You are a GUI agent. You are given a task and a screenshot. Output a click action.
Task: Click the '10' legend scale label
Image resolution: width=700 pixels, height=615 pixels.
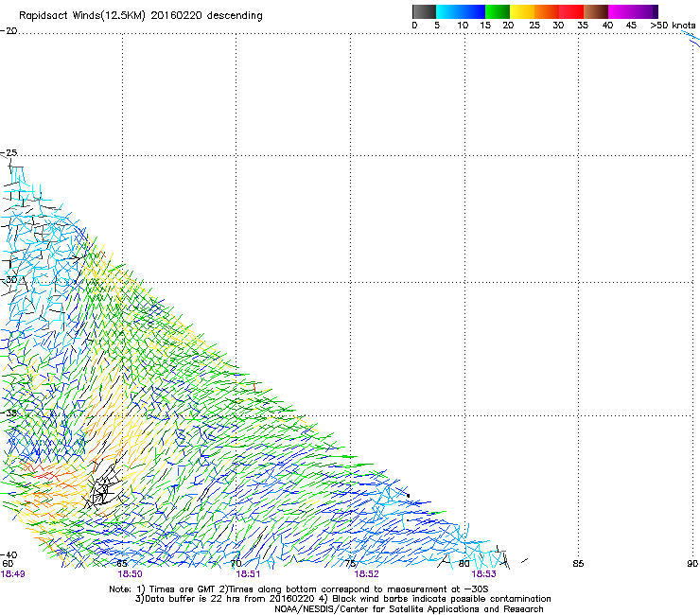[463, 26]
